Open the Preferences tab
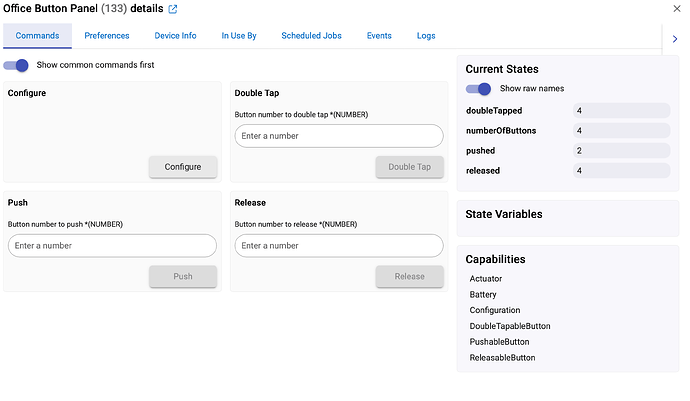 [107, 36]
